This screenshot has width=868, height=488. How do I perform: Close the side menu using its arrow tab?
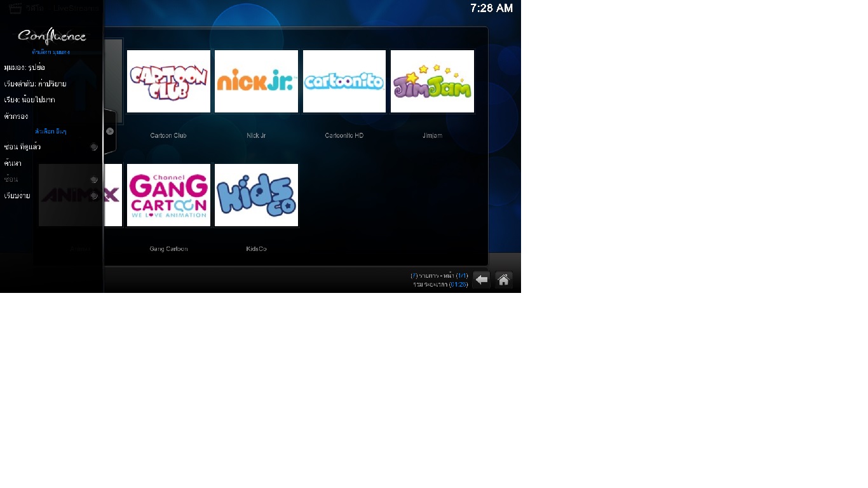click(x=110, y=132)
